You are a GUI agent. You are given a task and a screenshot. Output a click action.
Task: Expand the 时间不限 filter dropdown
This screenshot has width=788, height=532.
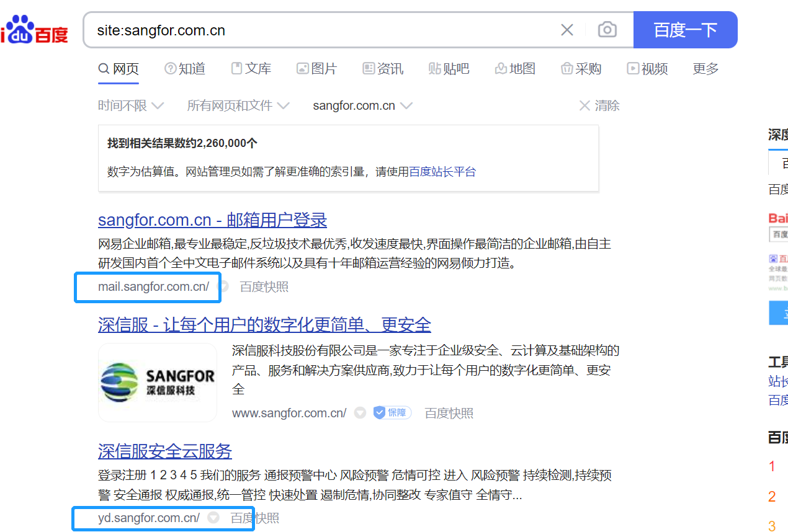tap(131, 105)
